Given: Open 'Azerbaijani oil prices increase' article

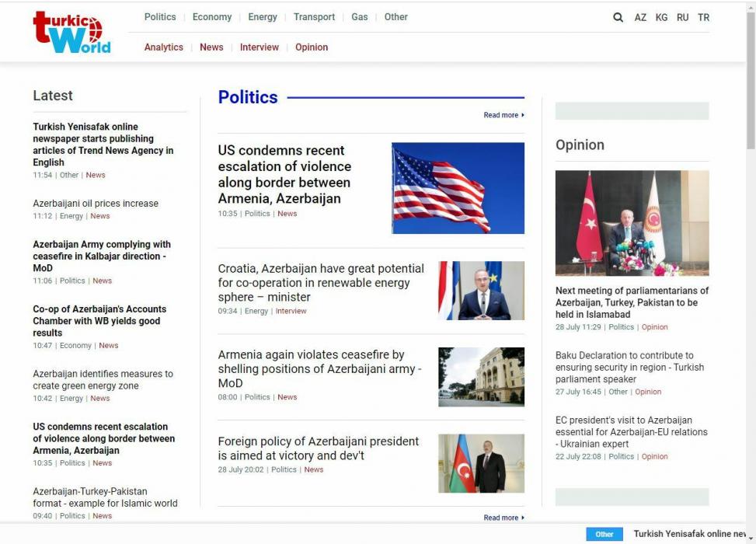Looking at the screenshot, I should click(x=96, y=204).
